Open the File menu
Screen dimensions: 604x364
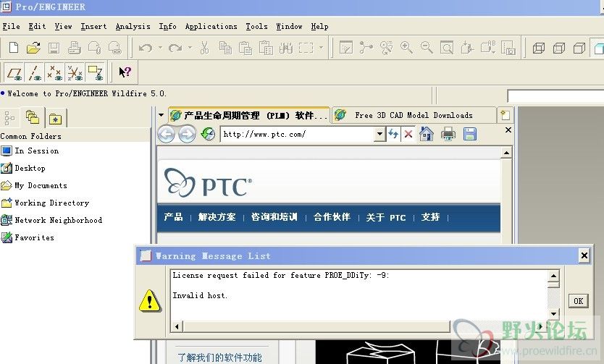pyautogui.click(x=11, y=26)
